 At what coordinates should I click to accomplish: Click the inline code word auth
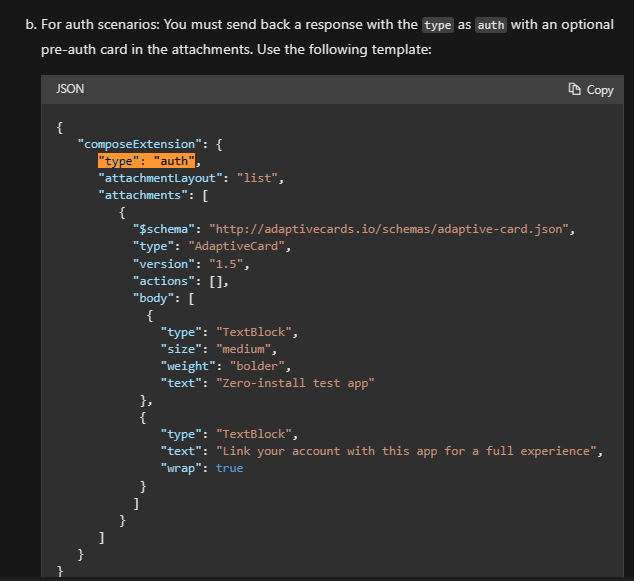click(490, 25)
